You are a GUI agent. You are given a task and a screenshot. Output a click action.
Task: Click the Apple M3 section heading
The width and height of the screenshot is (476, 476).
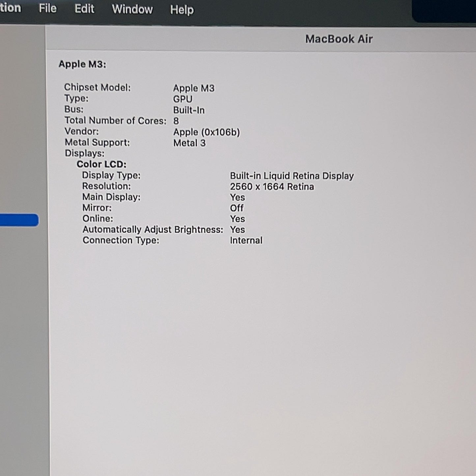coord(82,64)
